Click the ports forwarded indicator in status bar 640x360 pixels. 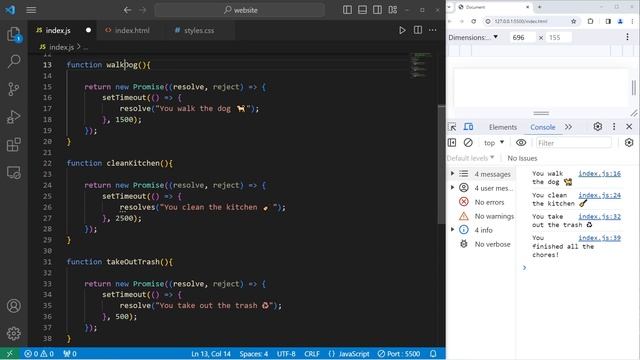click(x=70, y=353)
